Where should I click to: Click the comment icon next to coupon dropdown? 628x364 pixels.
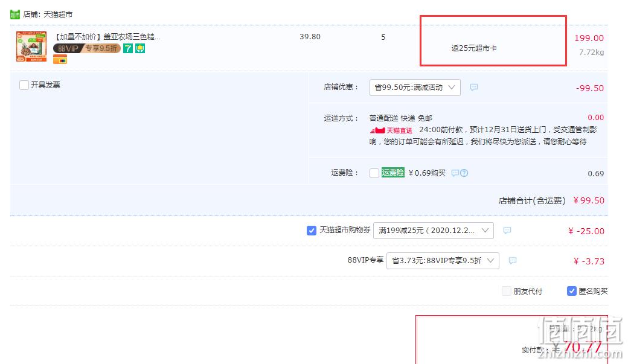[x=507, y=230]
